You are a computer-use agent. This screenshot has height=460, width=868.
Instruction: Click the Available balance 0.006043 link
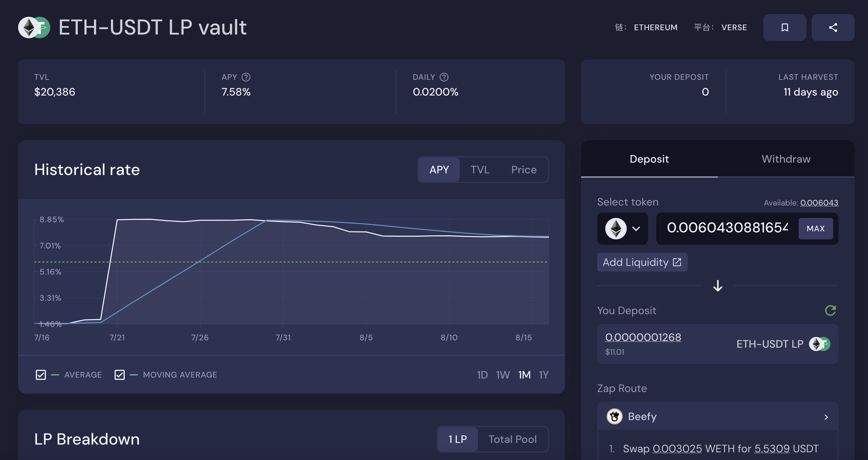[x=819, y=203]
